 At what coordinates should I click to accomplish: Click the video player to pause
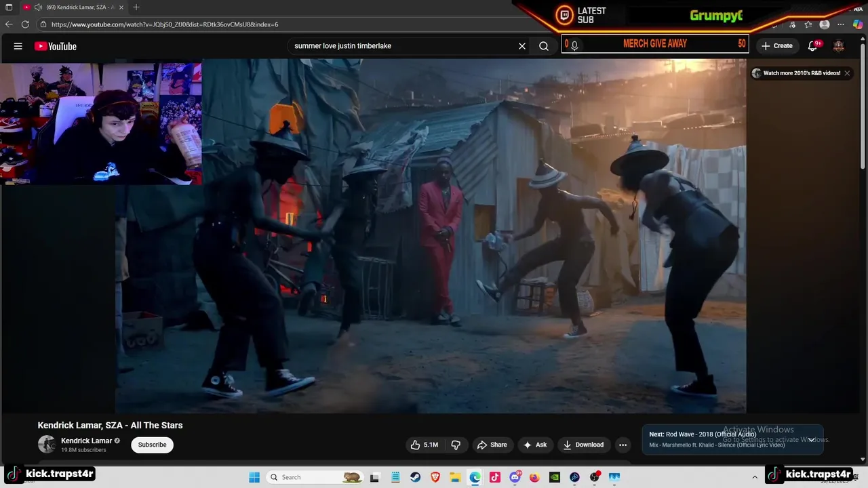pyautogui.click(x=430, y=236)
